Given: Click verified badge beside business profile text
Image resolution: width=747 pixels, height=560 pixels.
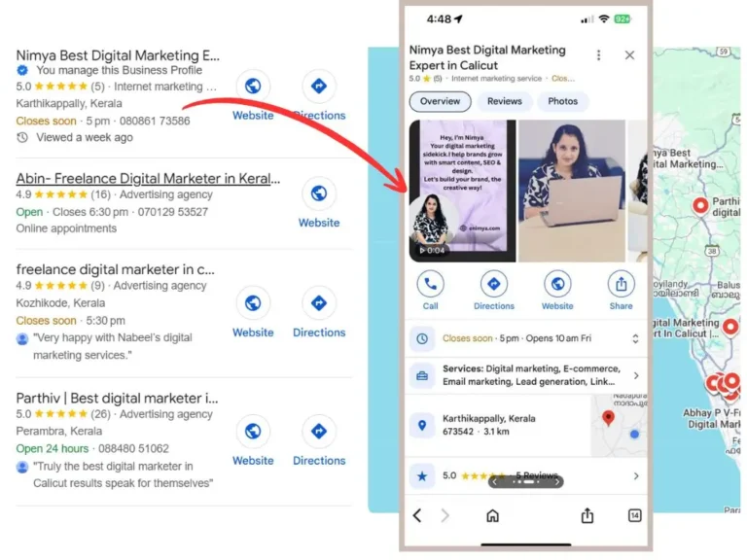Looking at the screenshot, I should pyautogui.click(x=22, y=70).
